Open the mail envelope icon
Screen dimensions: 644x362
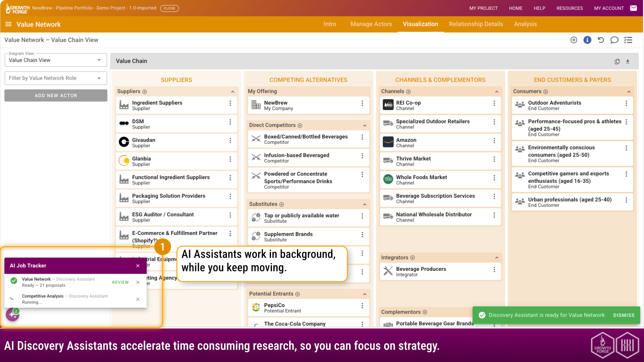coord(633,8)
